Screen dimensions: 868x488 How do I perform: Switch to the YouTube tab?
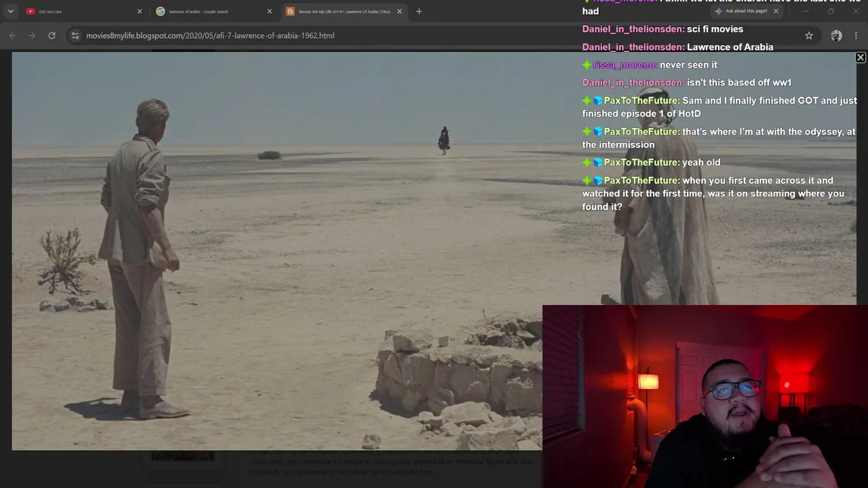point(83,12)
